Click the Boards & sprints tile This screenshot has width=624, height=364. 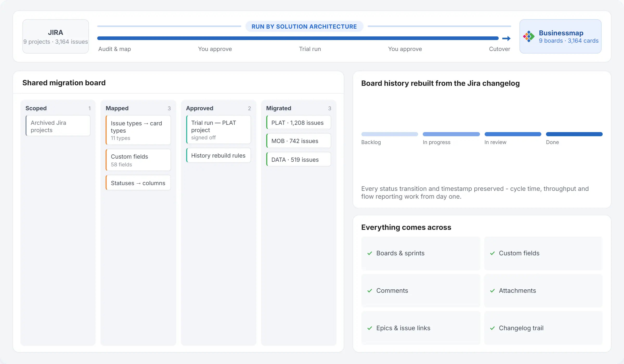[421, 253]
